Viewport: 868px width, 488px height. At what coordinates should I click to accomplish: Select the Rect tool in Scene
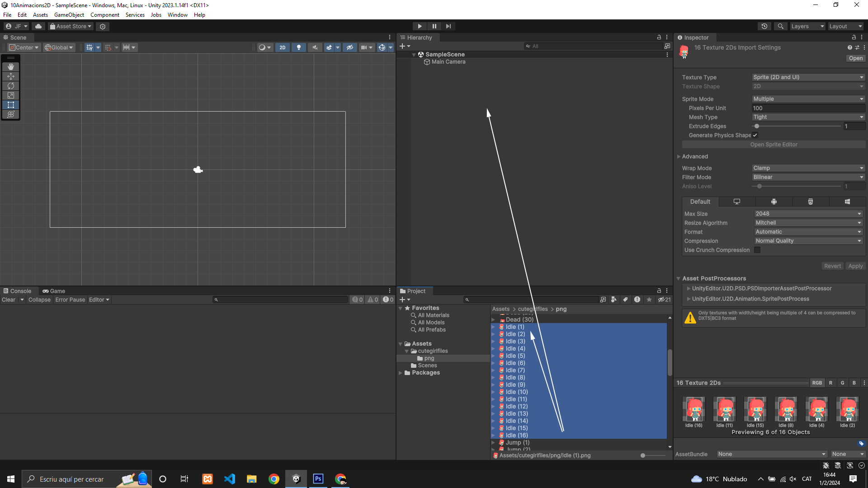tap(11, 105)
